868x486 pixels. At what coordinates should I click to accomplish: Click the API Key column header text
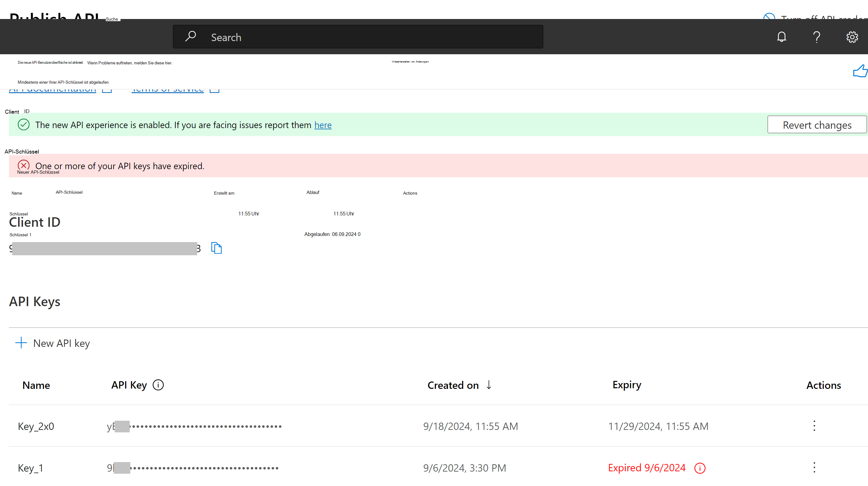tap(129, 385)
